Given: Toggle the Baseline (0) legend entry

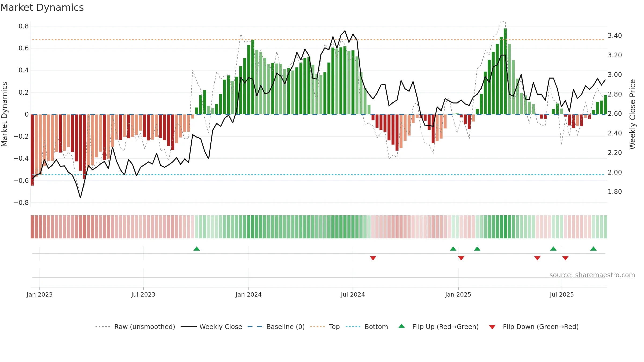Looking at the screenshot, I should (276, 327).
